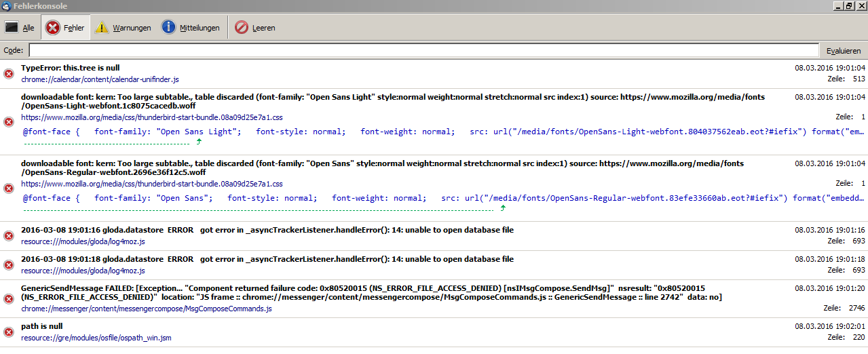The width and height of the screenshot is (868, 354).
Task: Select the TypeError this.tree is null message
Action: (x=71, y=68)
